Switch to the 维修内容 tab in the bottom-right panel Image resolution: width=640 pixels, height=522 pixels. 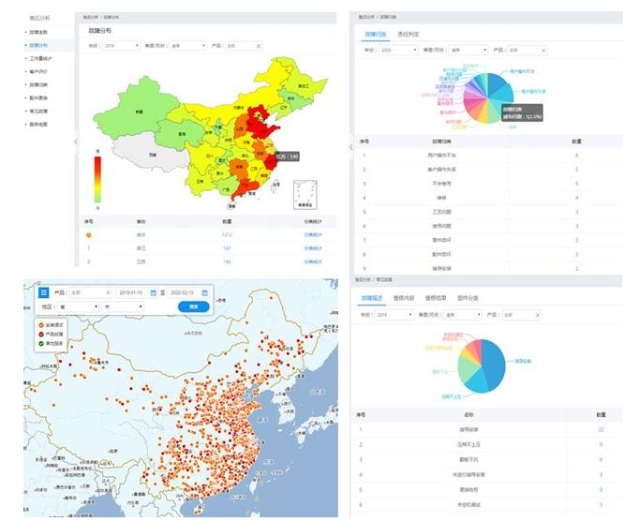(405, 298)
